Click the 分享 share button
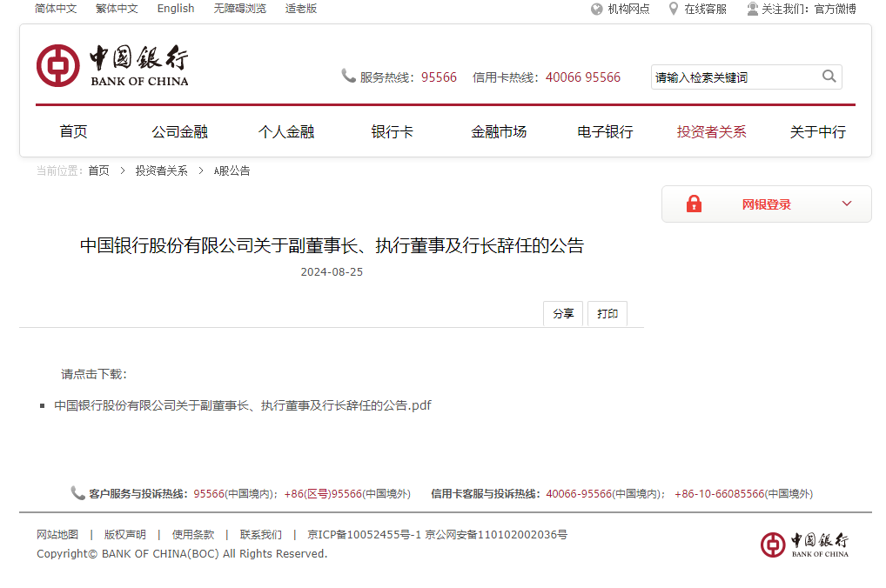The width and height of the screenshot is (886, 588). 562,313
